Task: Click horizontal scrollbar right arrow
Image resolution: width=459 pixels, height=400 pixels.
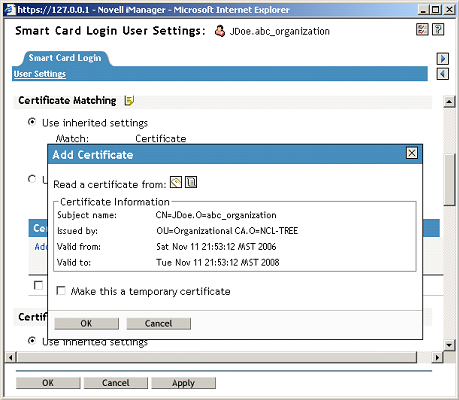Action: (437, 358)
